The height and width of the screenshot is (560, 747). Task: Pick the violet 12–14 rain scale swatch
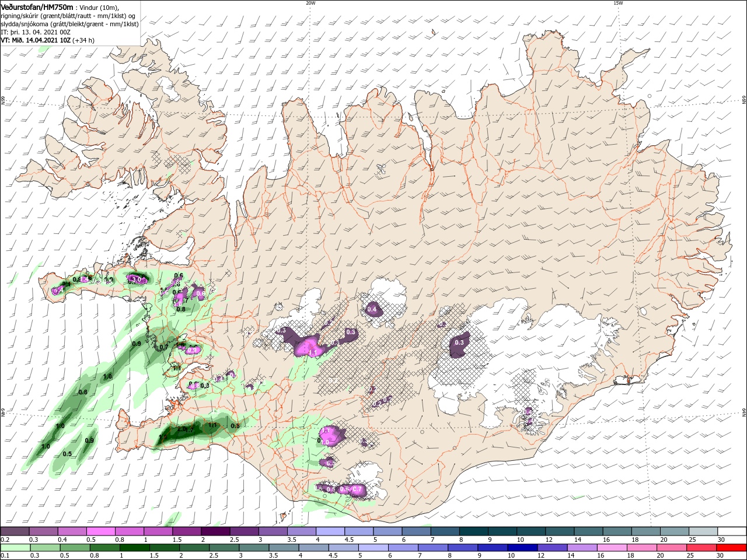pos(552,548)
